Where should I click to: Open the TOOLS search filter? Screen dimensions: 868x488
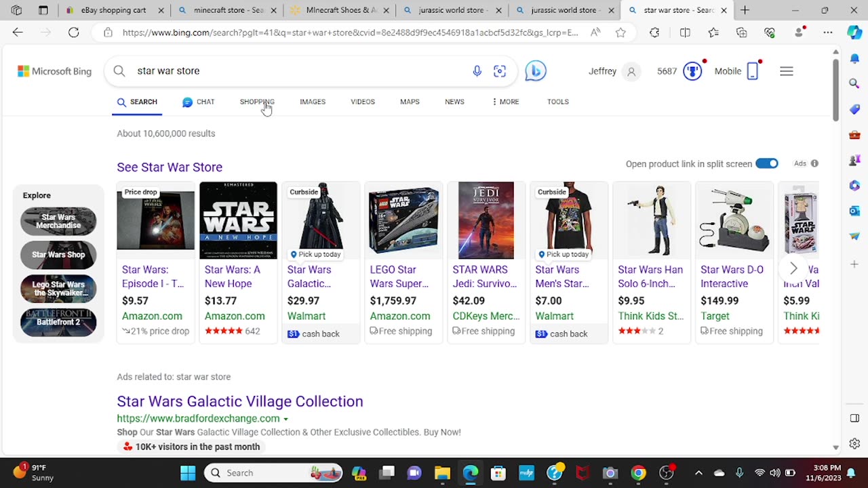click(x=558, y=102)
